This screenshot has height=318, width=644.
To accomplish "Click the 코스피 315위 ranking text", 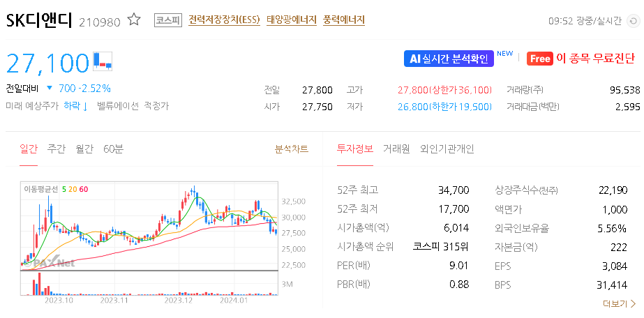I will 441,247.
